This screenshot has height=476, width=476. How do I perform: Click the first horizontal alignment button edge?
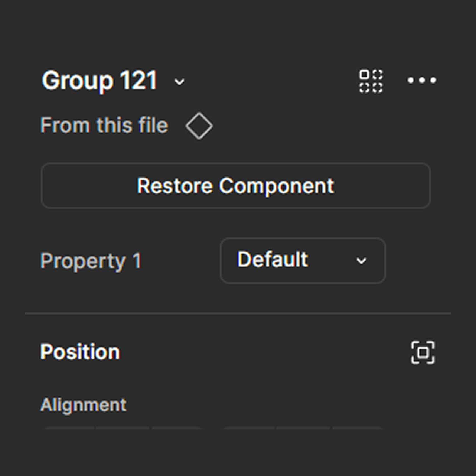click(x=68, y=428)
